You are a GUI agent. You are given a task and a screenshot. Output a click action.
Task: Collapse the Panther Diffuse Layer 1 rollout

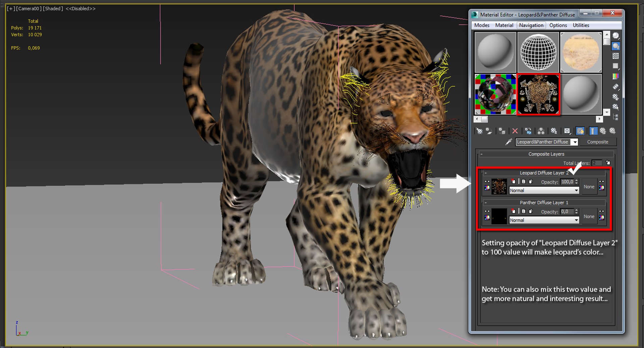pos(485,202)
